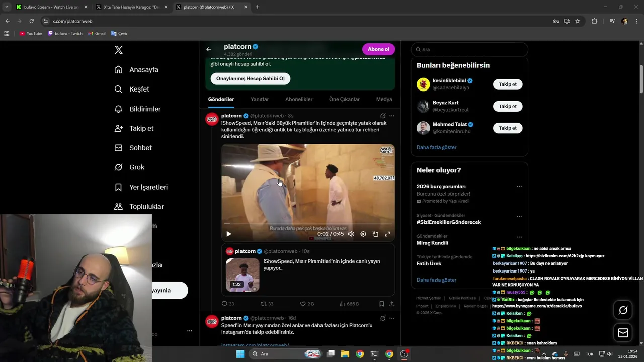
Task: Click the Windows taskbar search box
Action: tap(285, 354)
